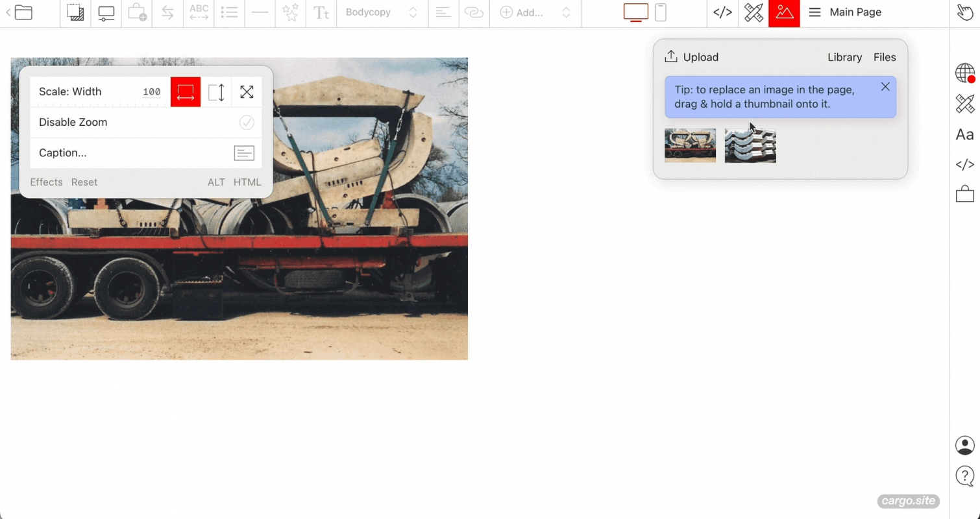Toggle the Disable Zoom checkmark
The height and width of the screenshot is (519, 980).
point(247,122)
